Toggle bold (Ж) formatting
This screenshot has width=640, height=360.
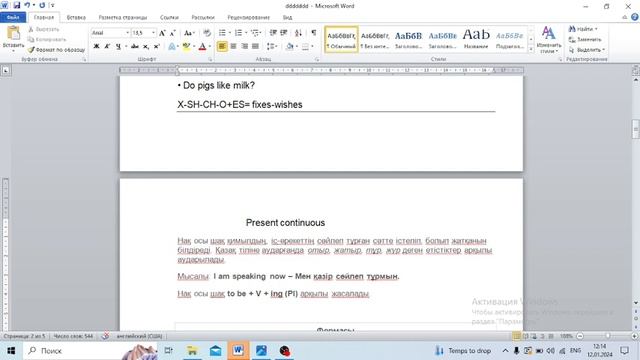pos(96,47)
